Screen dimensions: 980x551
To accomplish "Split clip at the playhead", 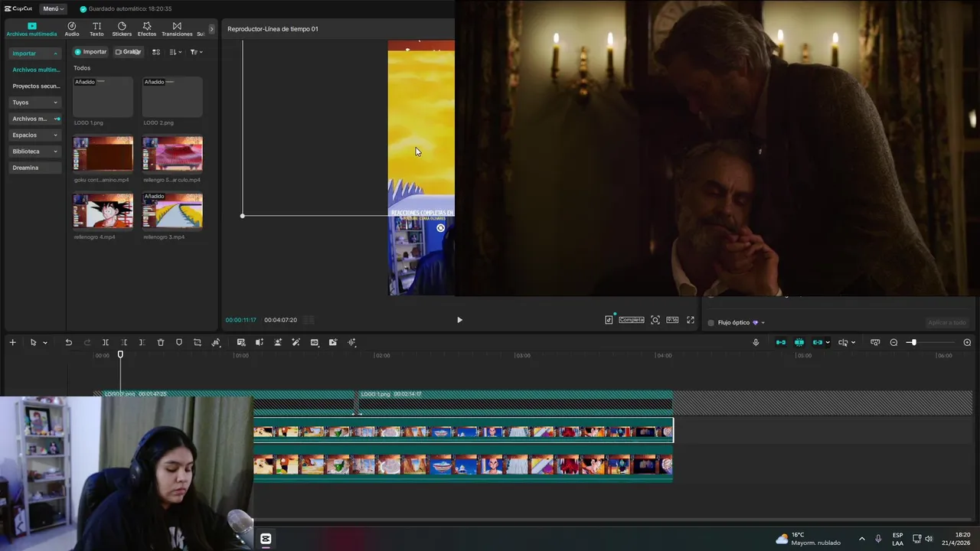I will [106, 342].
